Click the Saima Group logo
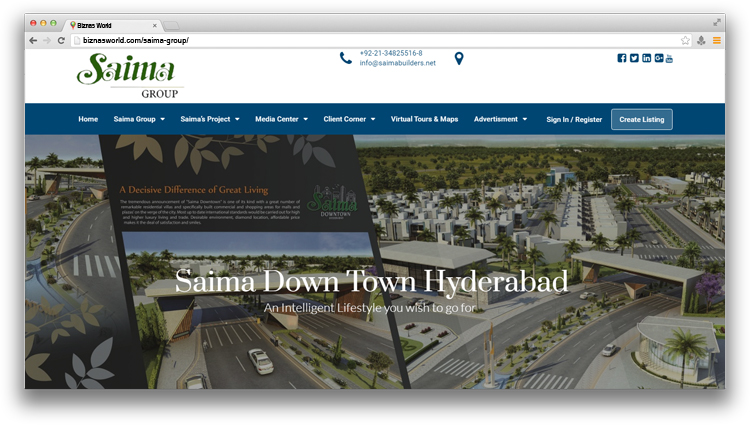The image size is (750, 425). [x=129, y=75]
